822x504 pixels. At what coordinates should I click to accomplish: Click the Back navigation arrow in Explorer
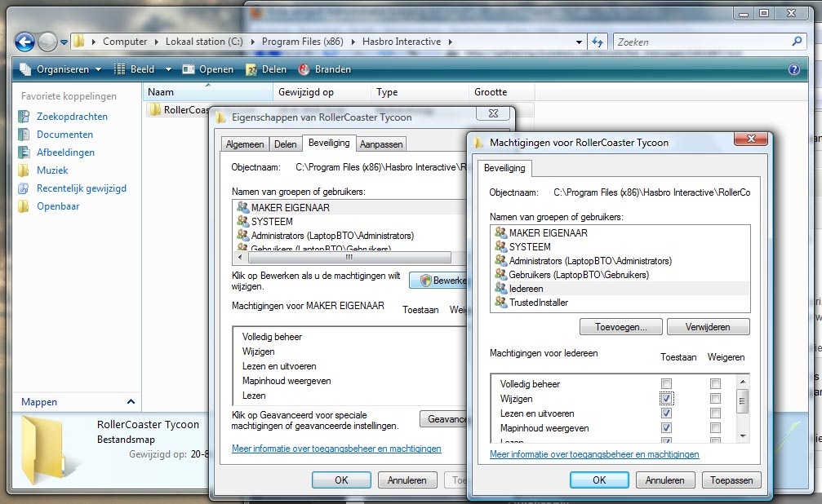(x=24, y=42)
